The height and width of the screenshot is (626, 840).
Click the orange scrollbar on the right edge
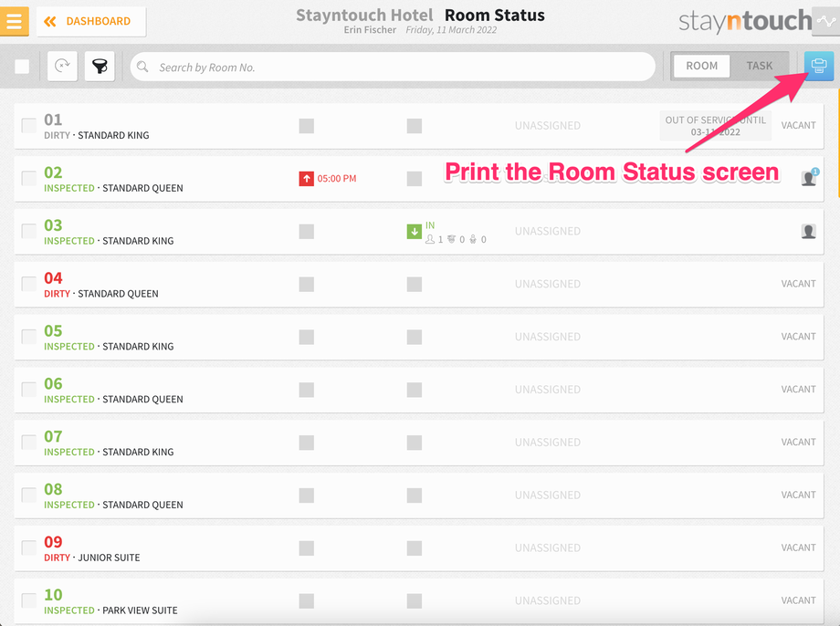coord(838,143)
